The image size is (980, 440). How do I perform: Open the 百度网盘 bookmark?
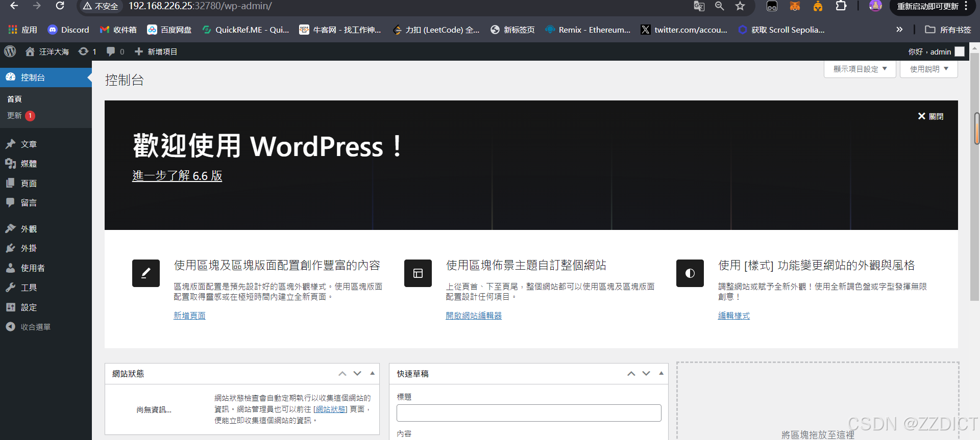[169, 30]
